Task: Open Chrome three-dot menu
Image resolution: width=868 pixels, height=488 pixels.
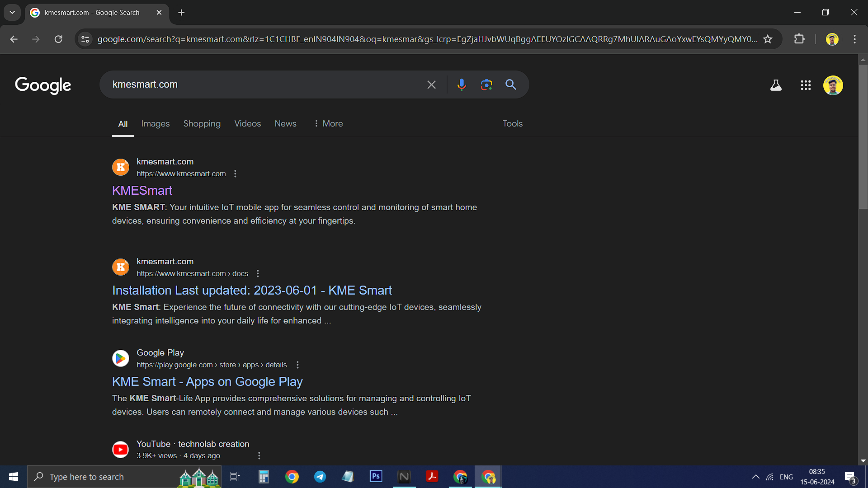Action: click(x=854, y=39)
